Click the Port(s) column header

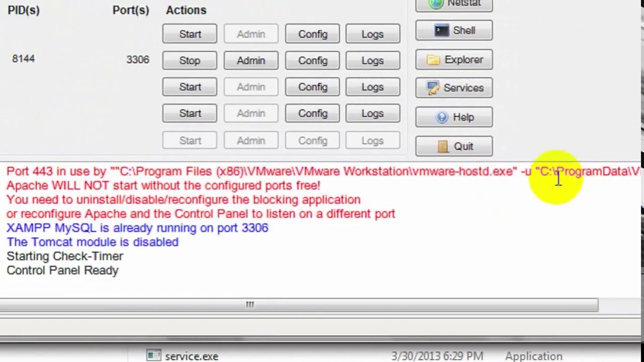(131, 10)
